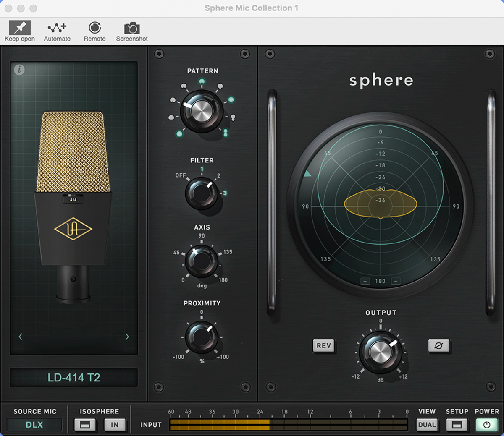Click the yellow polar pattern shape
Image resolution: width=504 pixels, height=436 pixels.
(x=381, y=204)
